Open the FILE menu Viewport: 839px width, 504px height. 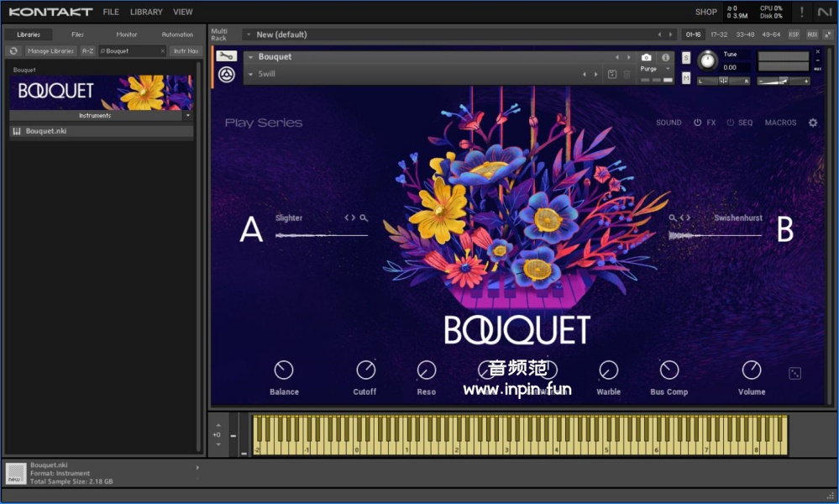[x=111, y=12]
